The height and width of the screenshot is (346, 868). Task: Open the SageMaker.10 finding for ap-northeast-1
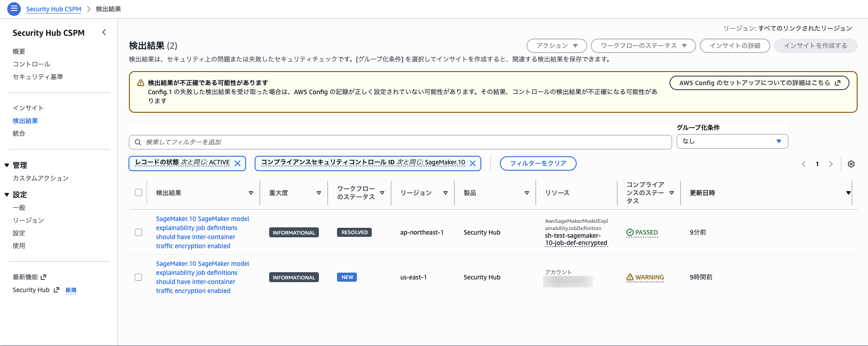tap(203, 232)
